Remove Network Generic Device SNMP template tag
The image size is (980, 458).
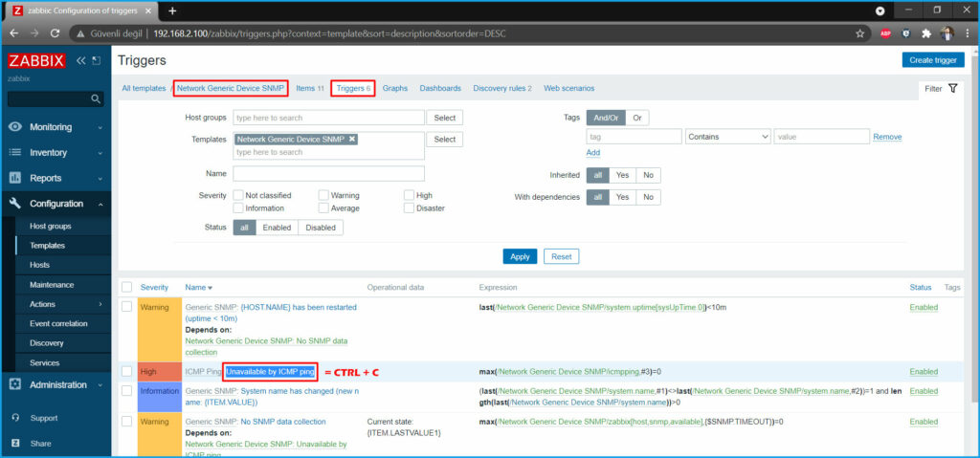[352, 140]
